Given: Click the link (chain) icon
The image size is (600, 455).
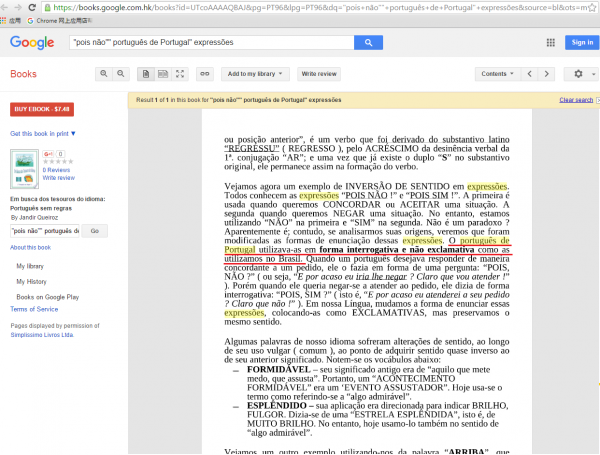Looking at the screenshot, I should pyautogui.click(x=204, y=74).
